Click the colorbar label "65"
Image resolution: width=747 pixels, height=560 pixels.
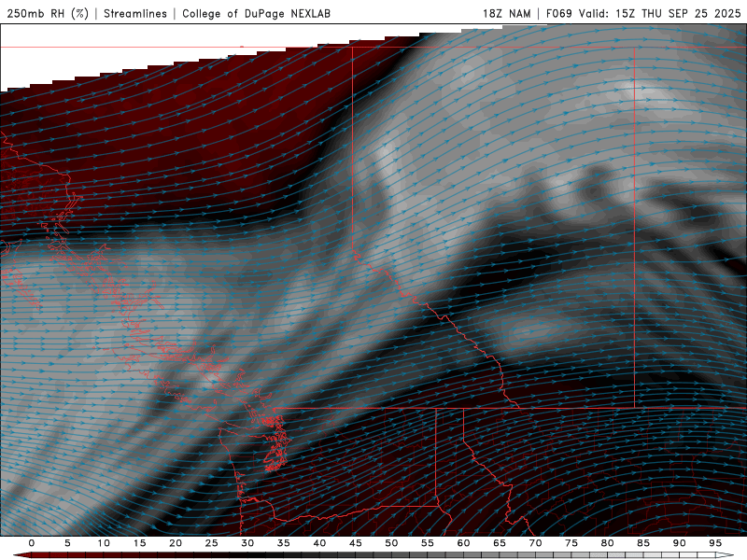coord(500,543)
